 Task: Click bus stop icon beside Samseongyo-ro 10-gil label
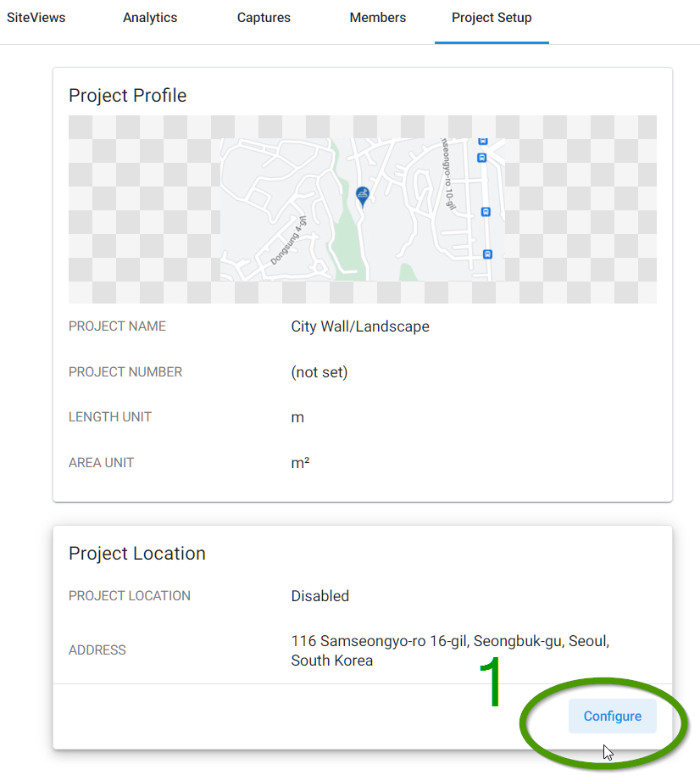point(486,212)
